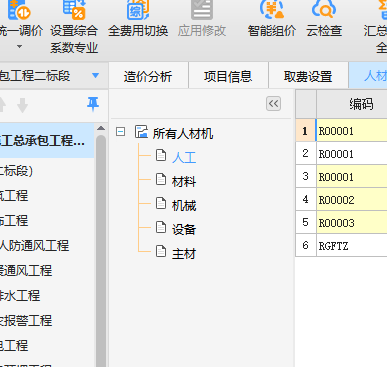
Task: Select row 3 code R00001
Action: 352,177
